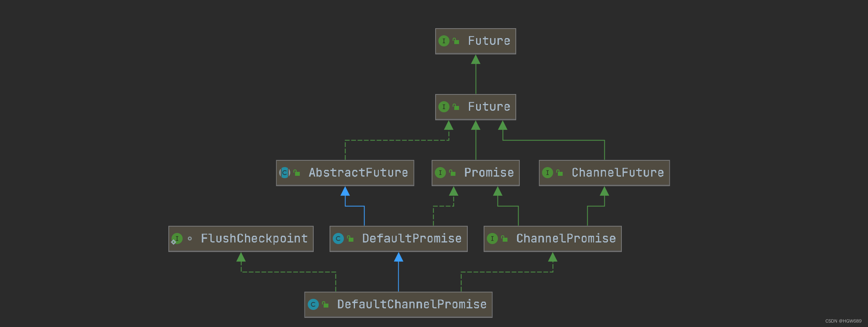The height and width of the screenshot is (327, 868).
Task: Select the DefaultPromise class node
Action: tap(399, 239)
